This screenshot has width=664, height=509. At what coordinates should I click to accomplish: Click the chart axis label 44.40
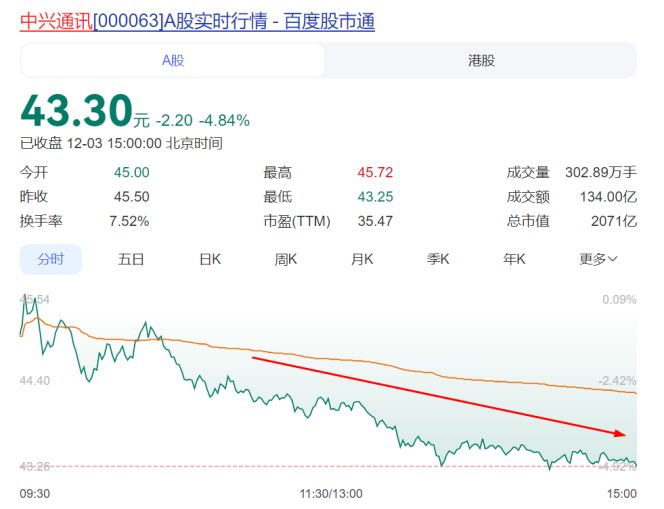click(x=35, y=381)
